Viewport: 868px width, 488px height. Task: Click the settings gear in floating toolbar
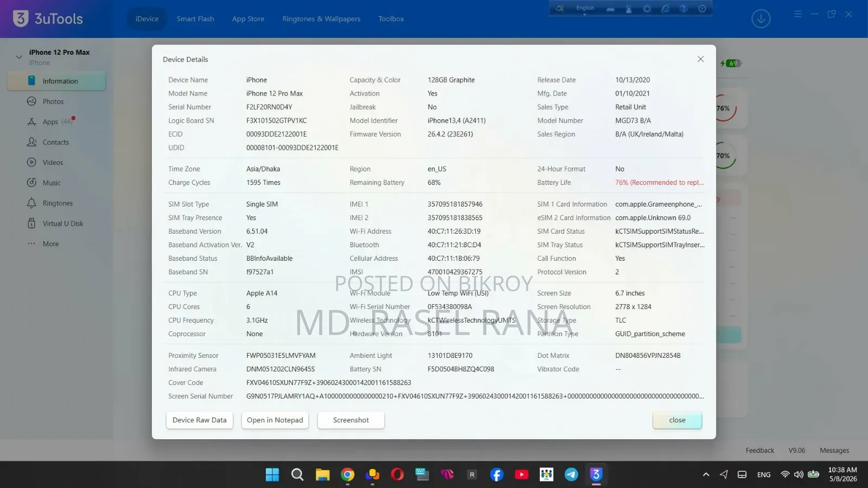(647, 9)
